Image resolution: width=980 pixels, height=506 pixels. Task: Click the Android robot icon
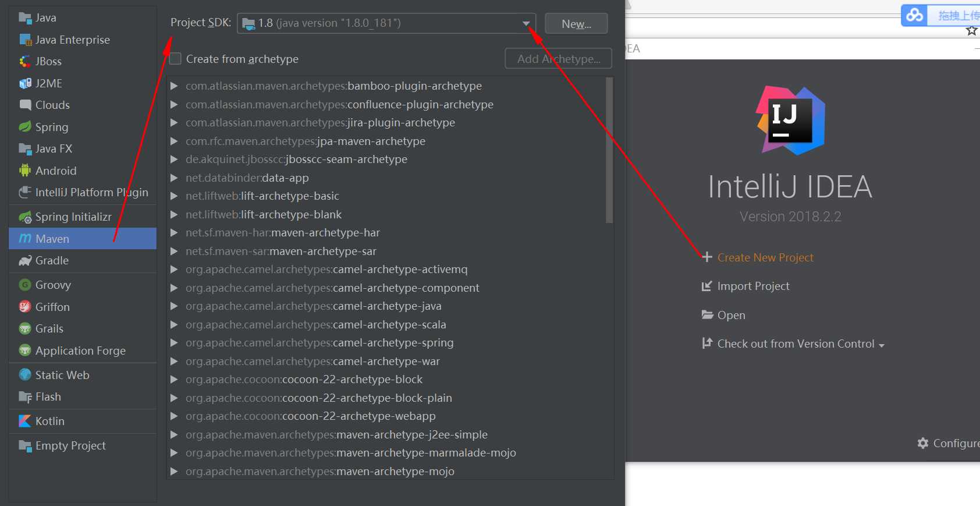(25, 171)
